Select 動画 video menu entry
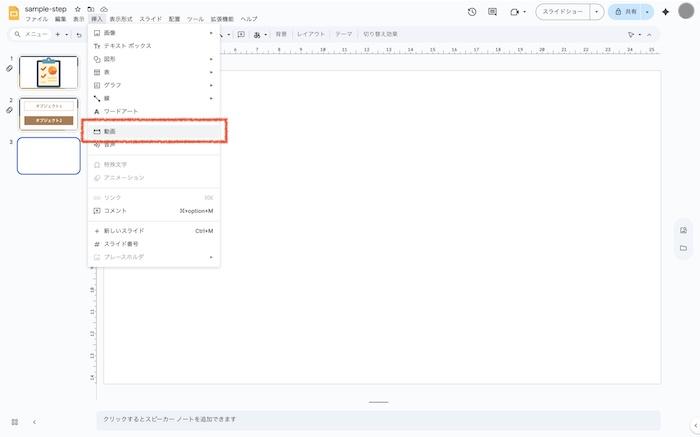This screenshot has height=437, width=700. [154, 131]
